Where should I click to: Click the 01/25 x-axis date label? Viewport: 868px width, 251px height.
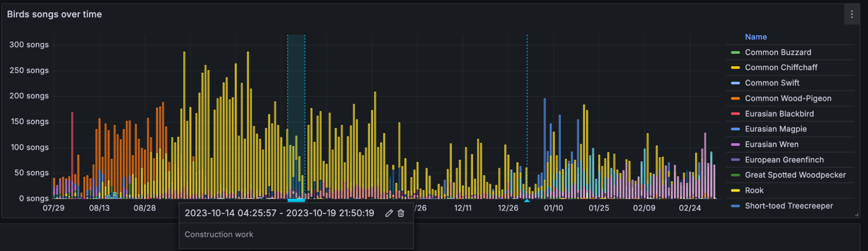click(x=599, y=208)
